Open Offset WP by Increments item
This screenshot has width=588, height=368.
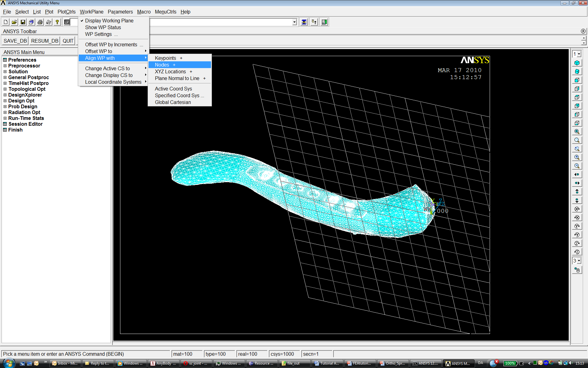[113, 44]
